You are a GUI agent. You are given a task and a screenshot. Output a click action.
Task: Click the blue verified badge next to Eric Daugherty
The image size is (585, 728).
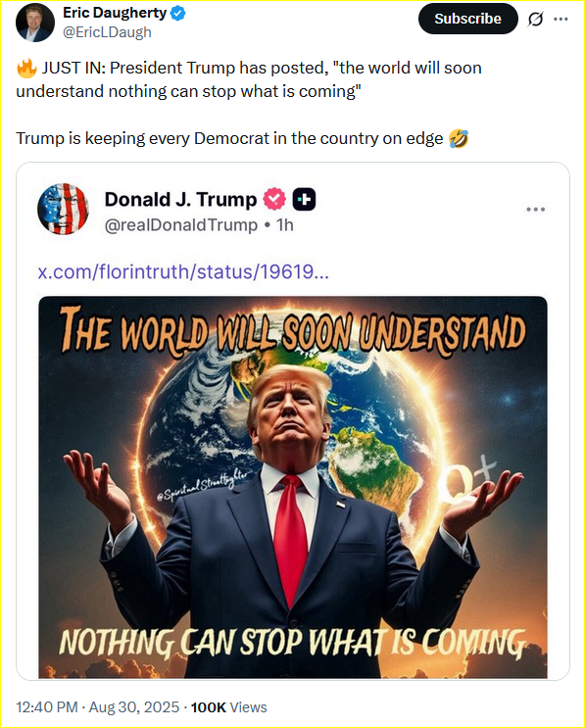click(x=178, y=13)
